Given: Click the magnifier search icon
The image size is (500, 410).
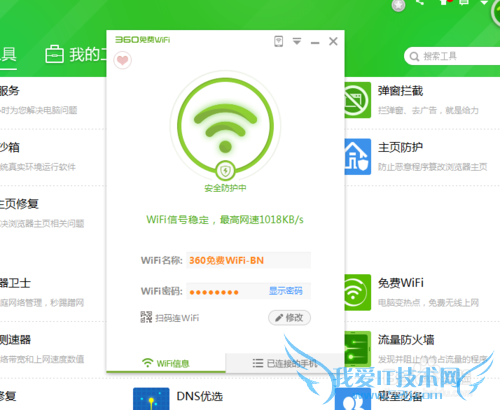Looking at the screenshot, I should pyautogui.click(x=414, y=57).
